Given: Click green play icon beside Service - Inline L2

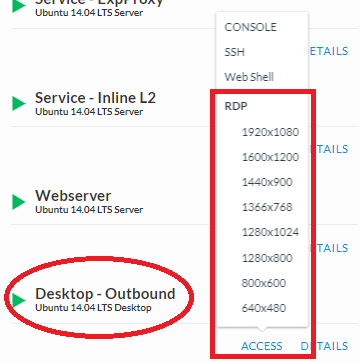Looking at the screenshot, I should [19, 103].
